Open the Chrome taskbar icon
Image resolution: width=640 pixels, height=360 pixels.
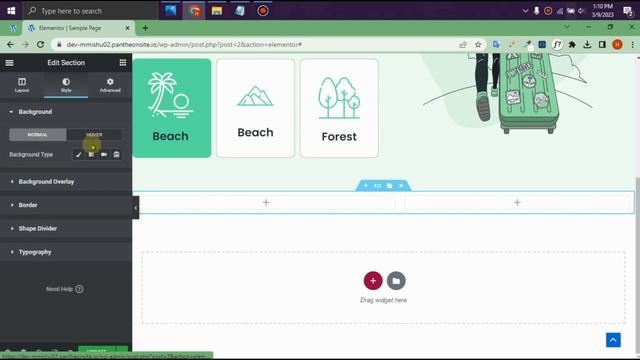click(194, 11)
